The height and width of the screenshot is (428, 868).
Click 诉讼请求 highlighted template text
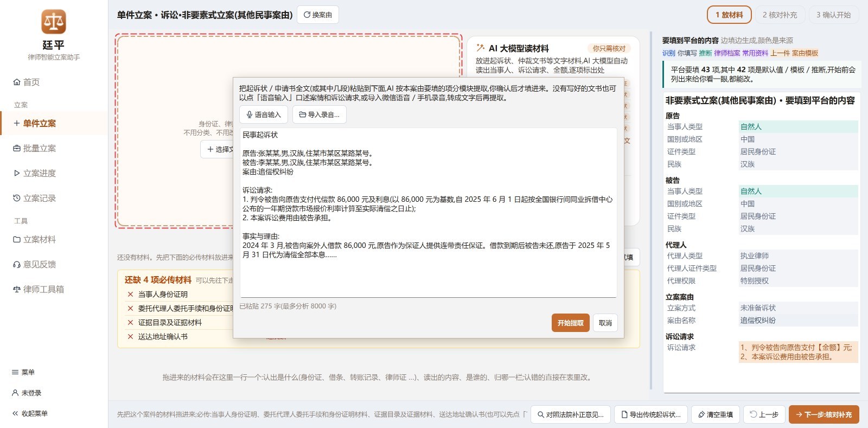[x=799, y=352]
